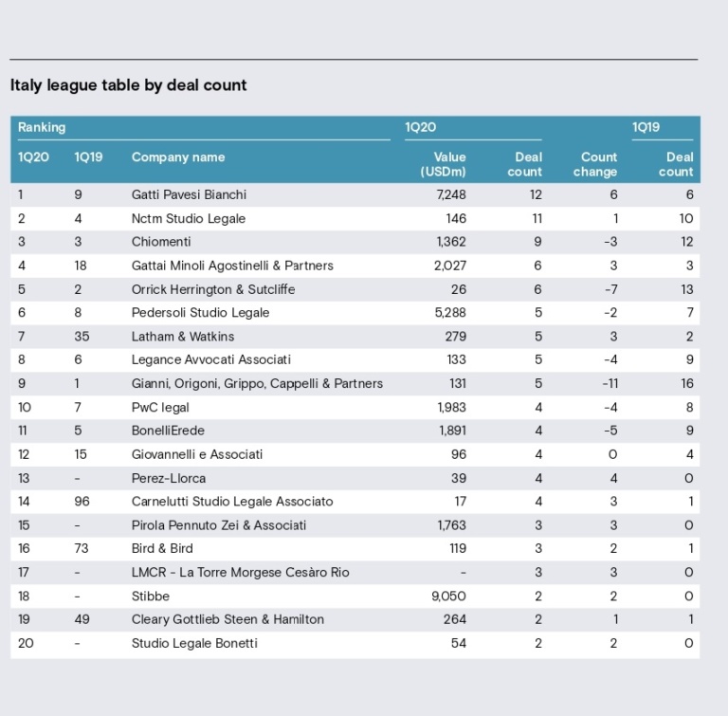Viewport: 728px width, 716px height.
Task: Click Cleary Gottlieb Steen & Hamilton name
Action: 227,620
